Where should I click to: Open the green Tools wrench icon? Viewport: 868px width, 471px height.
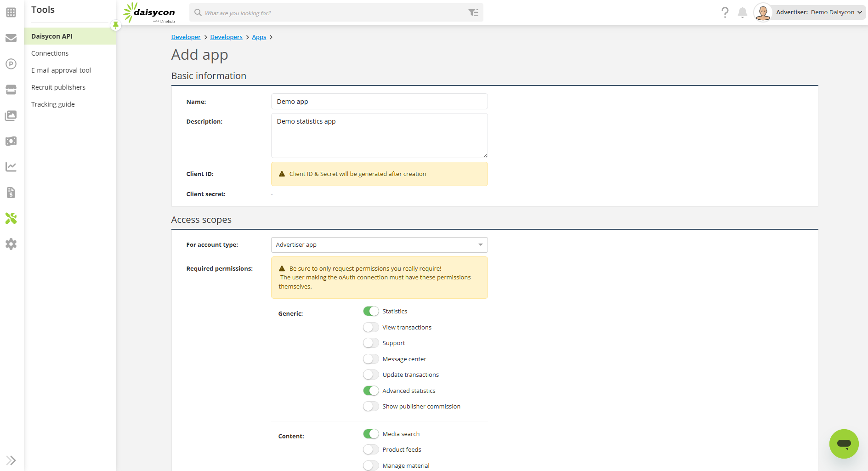[x=11, y=218]
